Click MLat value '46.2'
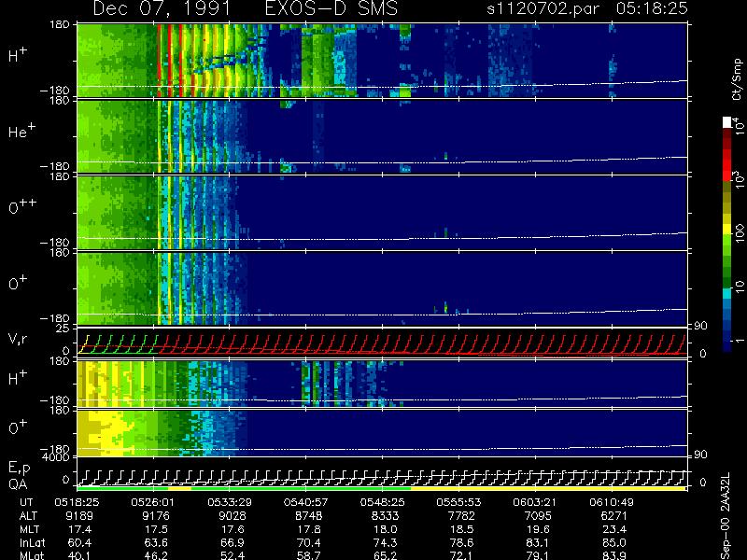Viewport: 747px width, 560px height. point(157,555)
